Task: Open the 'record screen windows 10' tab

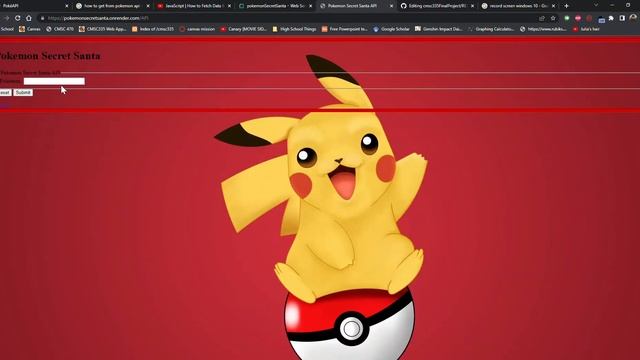Action: point(518,6)
